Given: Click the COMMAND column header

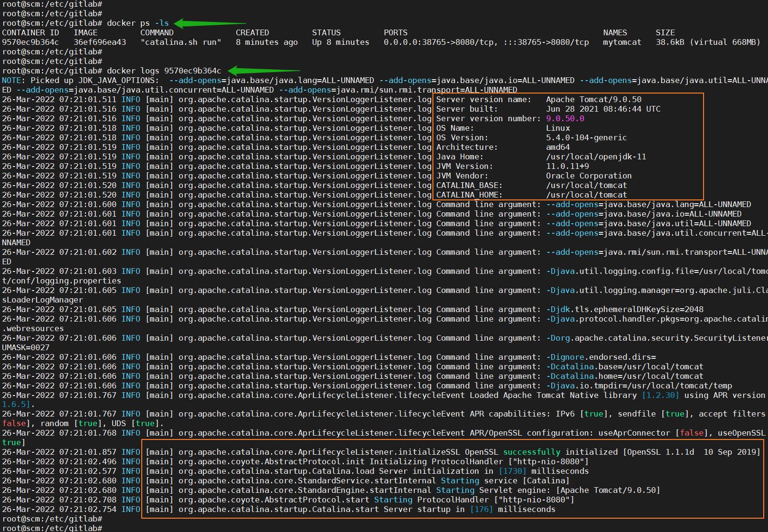Looking at the screenshot, I should (157, 32).
